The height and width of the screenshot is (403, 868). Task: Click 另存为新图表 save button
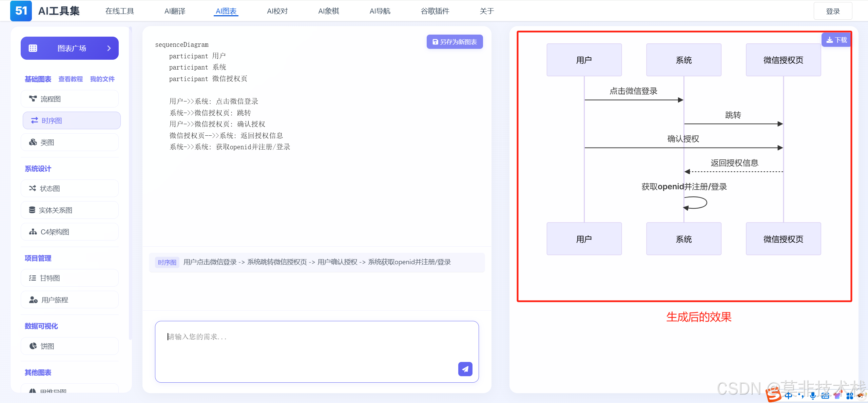(455, 42)
